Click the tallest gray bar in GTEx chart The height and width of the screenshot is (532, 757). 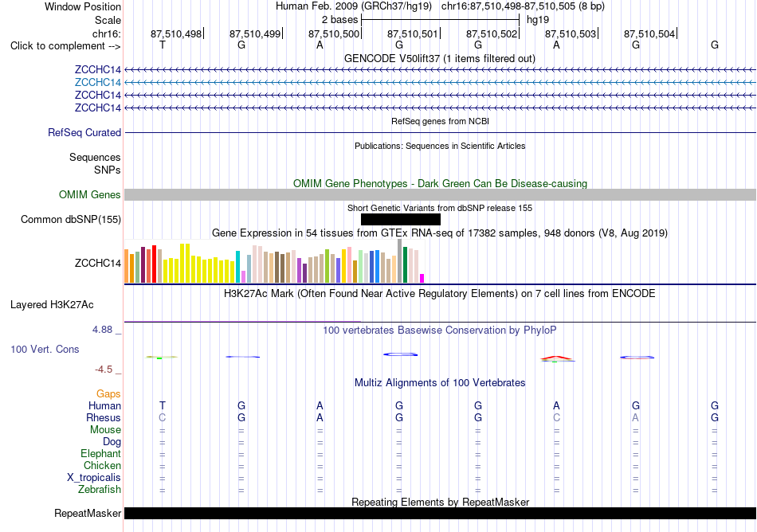click(x=400, y=261)
